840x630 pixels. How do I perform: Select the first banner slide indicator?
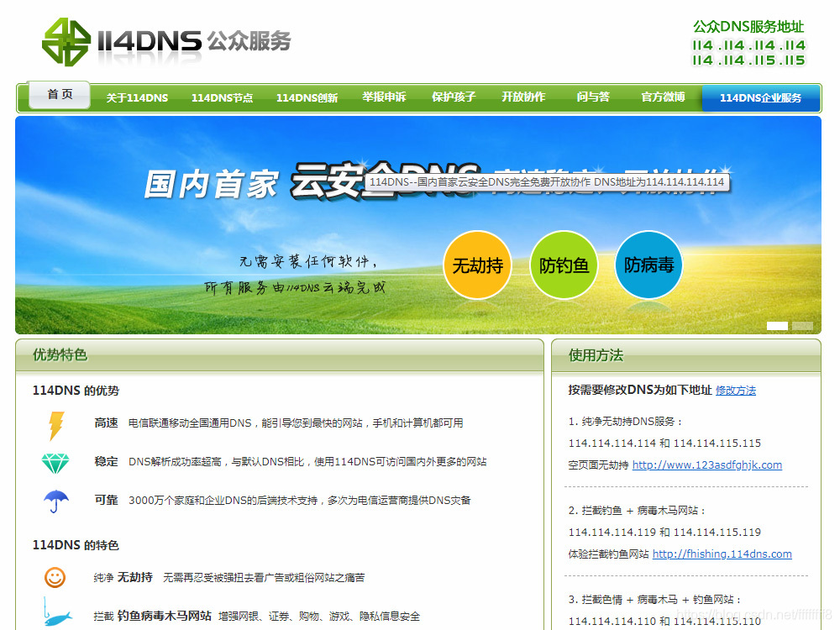tap(777, 326)
